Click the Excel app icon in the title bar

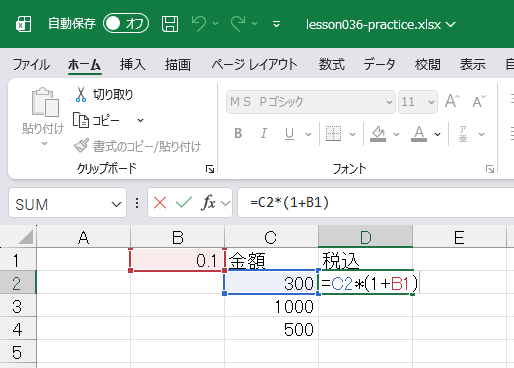(x=23, y=24)
